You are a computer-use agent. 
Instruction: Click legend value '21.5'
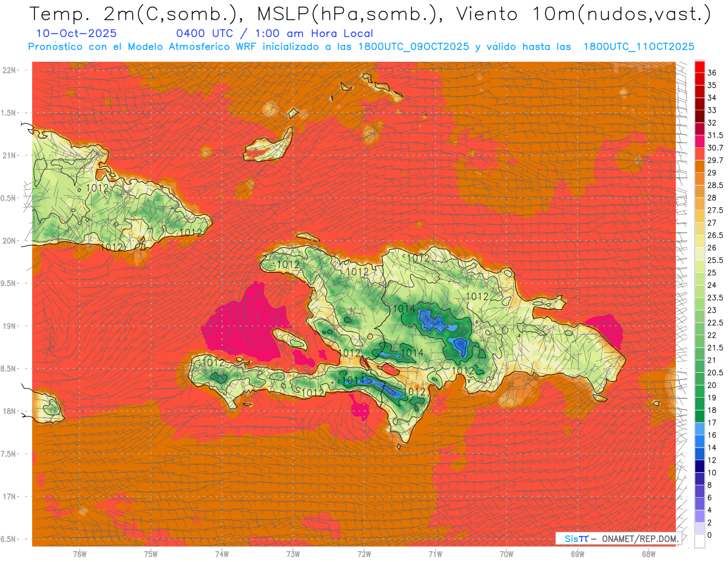(x=715, y=348)
